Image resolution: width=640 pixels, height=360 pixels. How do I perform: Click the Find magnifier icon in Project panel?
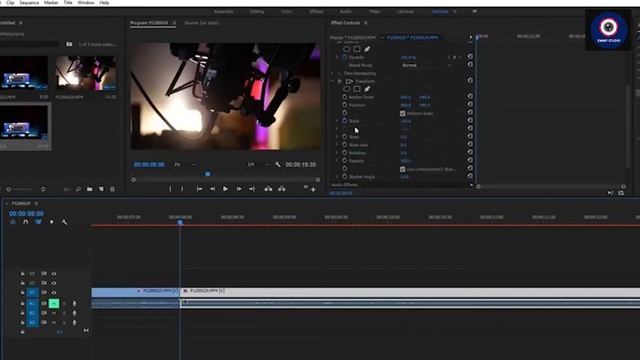coord(78,189)
